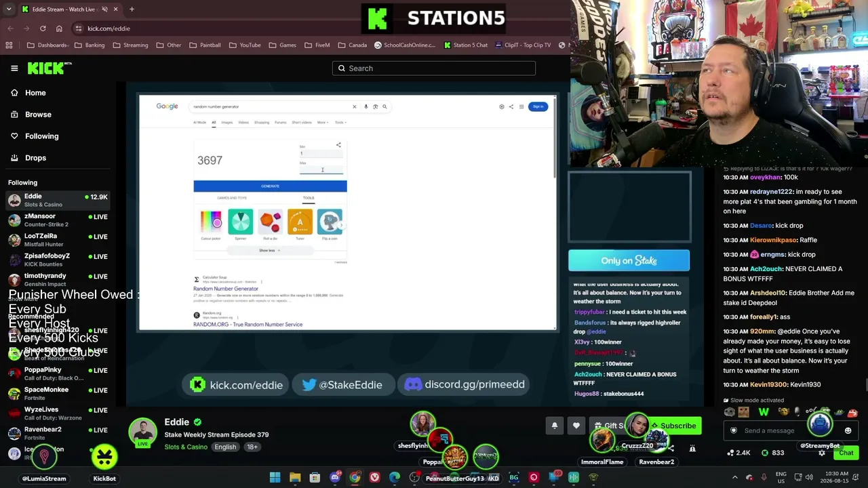
Task: Open the Flip a coin tool tile
Action: pos(330,224)
